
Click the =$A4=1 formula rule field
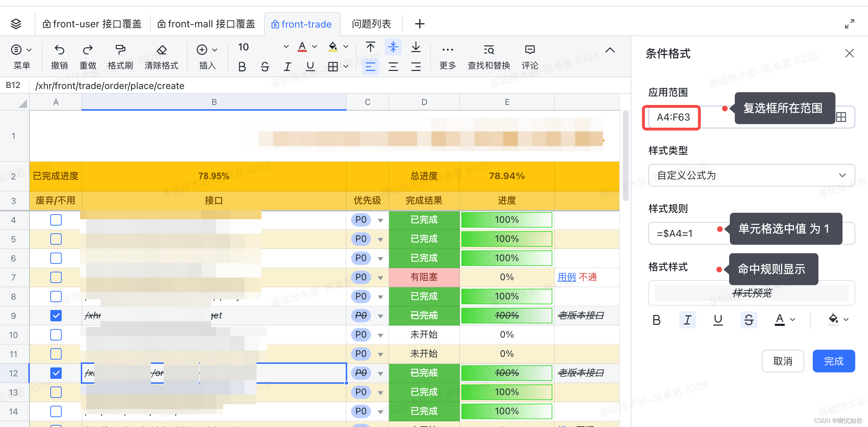pyautogui.click(x=751, y=233)
